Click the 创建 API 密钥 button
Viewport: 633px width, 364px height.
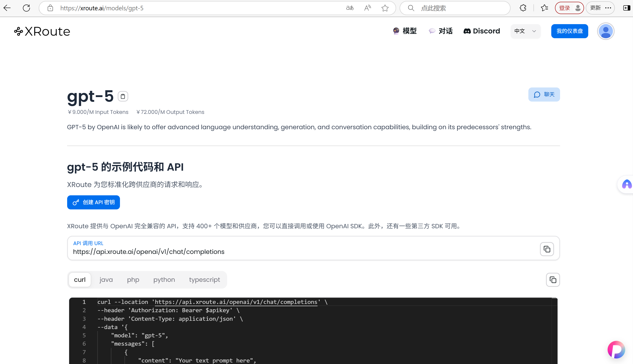[94, 202]
